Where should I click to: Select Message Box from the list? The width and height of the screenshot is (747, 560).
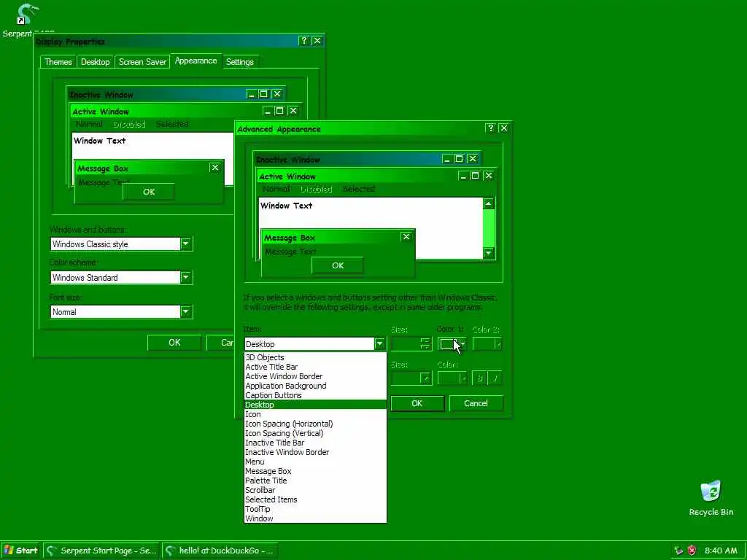[315, 471]
